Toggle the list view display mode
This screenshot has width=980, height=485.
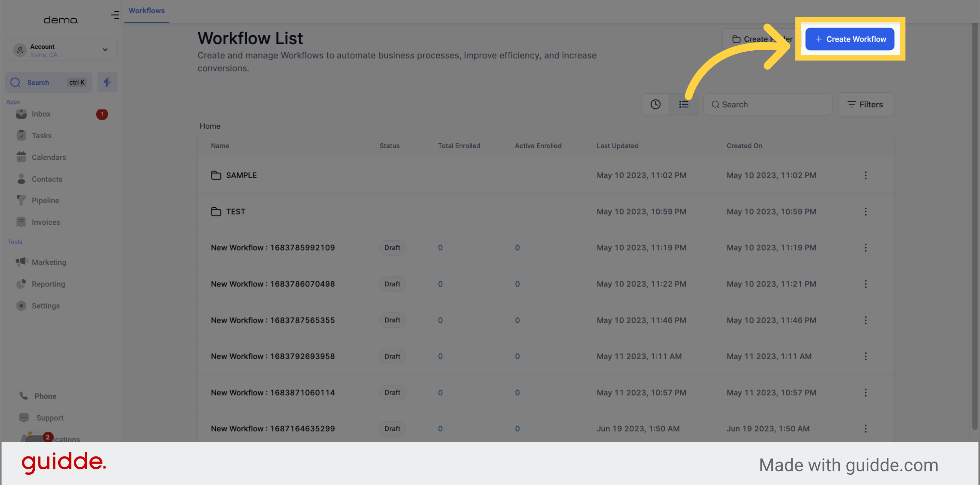tap(684, 104)
